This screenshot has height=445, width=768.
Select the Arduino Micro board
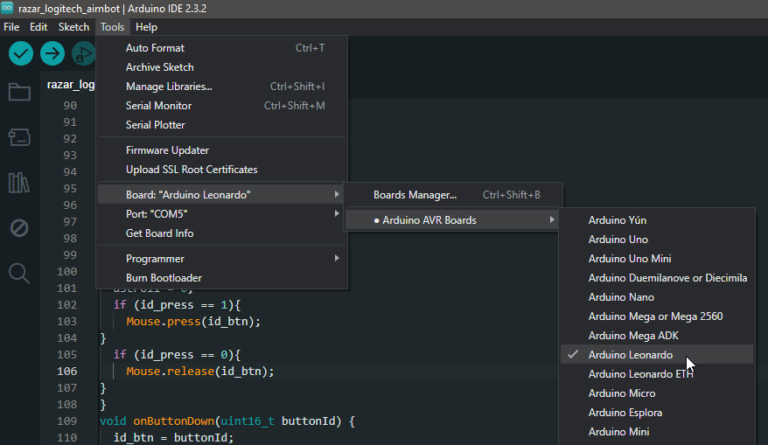[656, 393]
